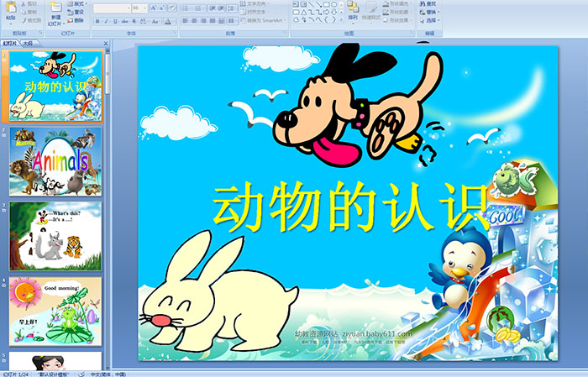588x377 pixels.
Task: Select the Isosceles Triangle shape
Action: click(303, 12)
